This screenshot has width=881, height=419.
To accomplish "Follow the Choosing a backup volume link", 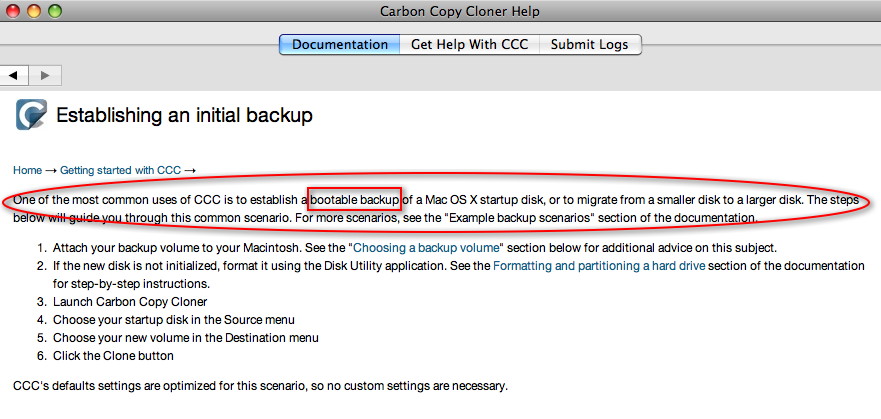I will [426, 248].
